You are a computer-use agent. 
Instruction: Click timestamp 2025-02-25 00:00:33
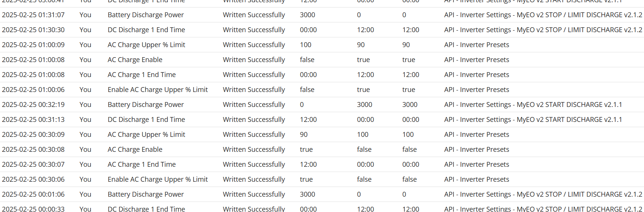click(33, 209)
